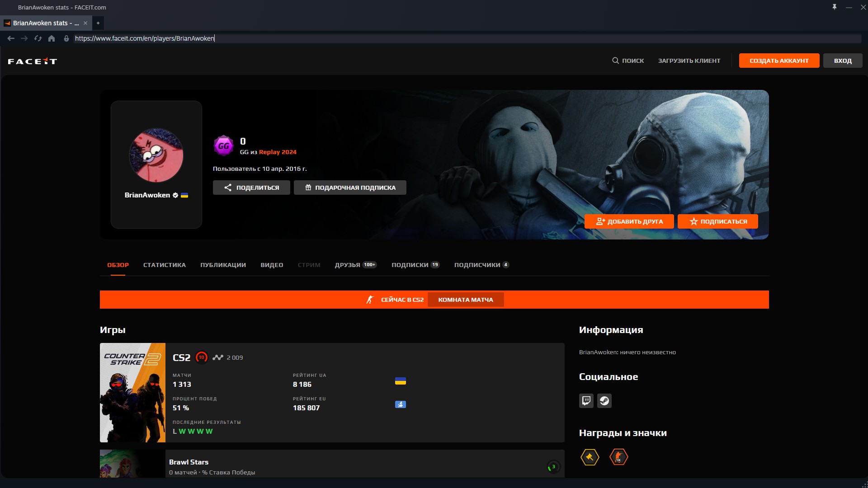Reload the page with refresh icon
The width and height of the screenshot is (868, 488).
pos(38,38)
